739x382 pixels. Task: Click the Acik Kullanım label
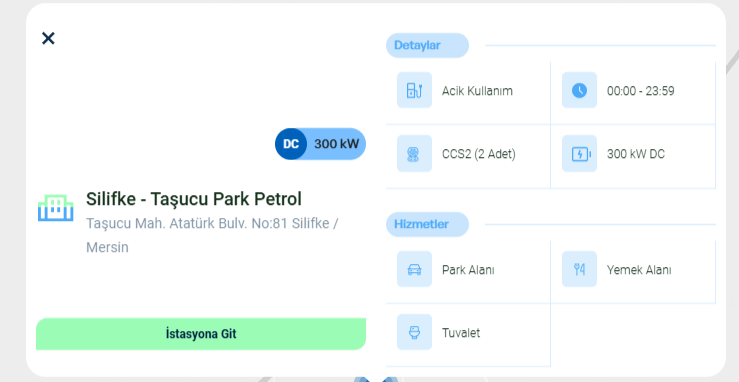coord(477,91)
